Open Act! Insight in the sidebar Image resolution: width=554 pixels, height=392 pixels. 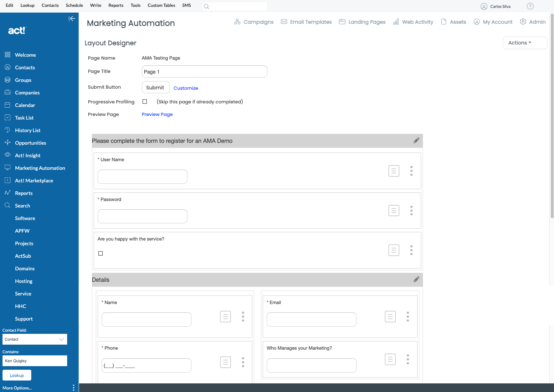[x=28, y=155]
